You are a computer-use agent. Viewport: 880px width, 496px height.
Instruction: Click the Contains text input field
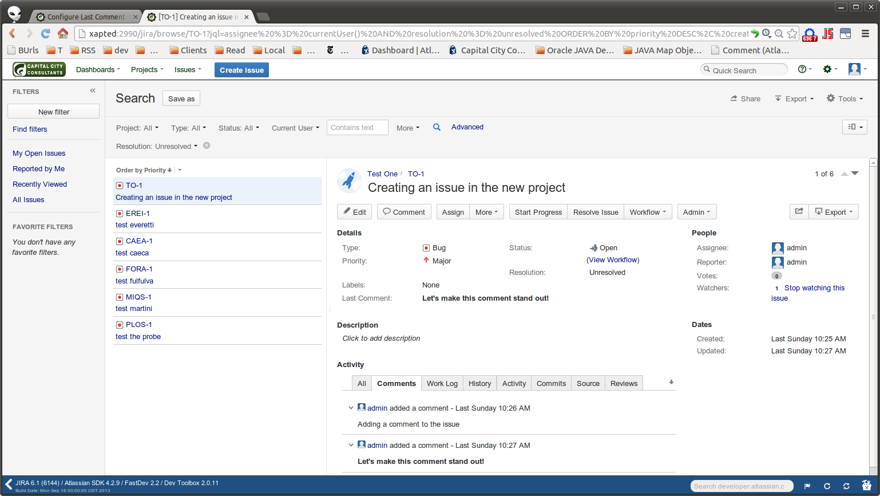pyautogui.click(x=358, y=127)
